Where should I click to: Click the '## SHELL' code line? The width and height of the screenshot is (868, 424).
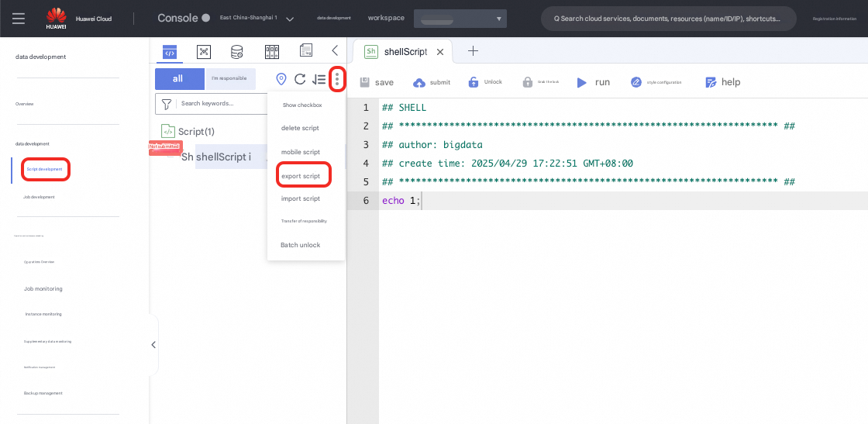point(404,108)
